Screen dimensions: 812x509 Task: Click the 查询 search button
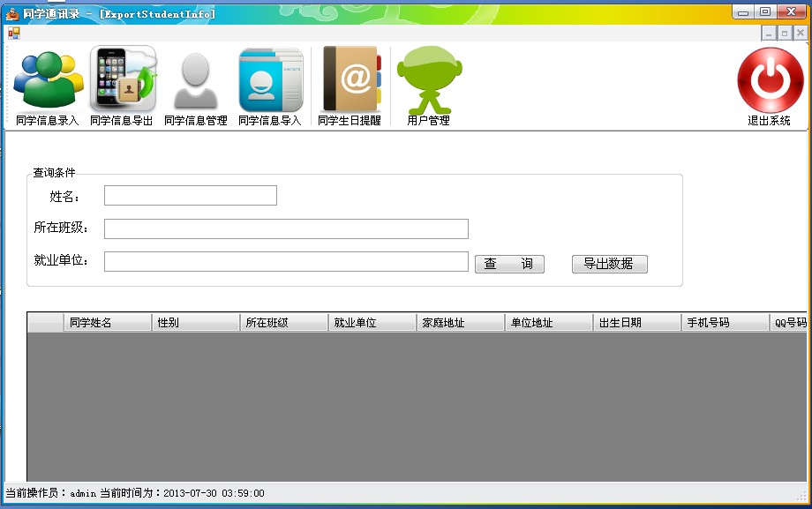point(509,264)
